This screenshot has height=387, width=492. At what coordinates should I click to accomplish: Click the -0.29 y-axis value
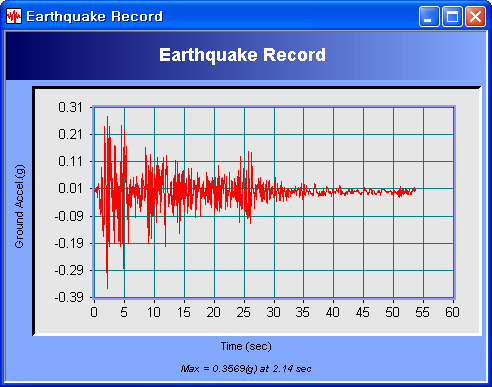point(69,270)
